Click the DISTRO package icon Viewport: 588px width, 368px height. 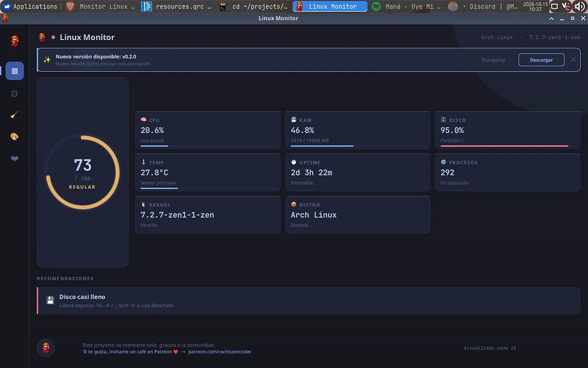[x=294, y=205]
